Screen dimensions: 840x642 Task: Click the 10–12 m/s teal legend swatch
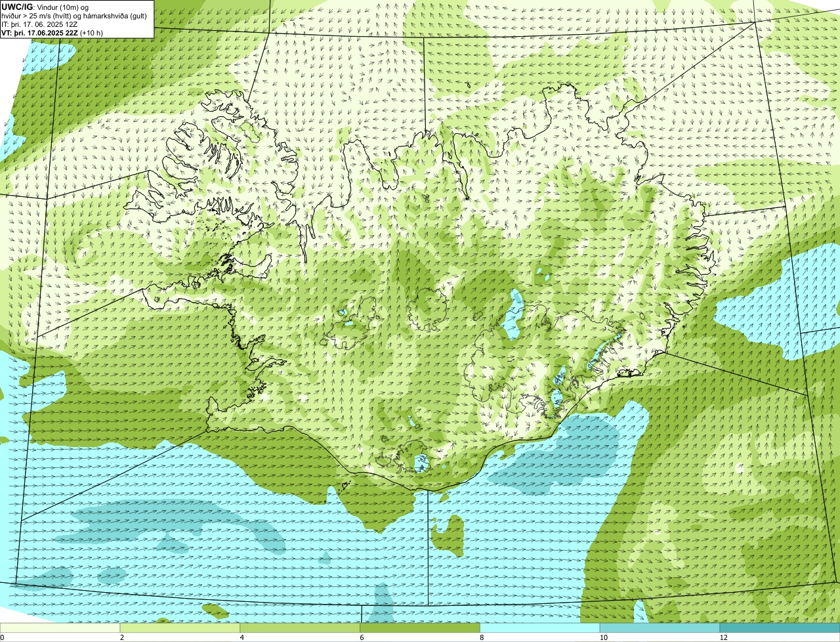pyautogui.click(x=660, y=628)
